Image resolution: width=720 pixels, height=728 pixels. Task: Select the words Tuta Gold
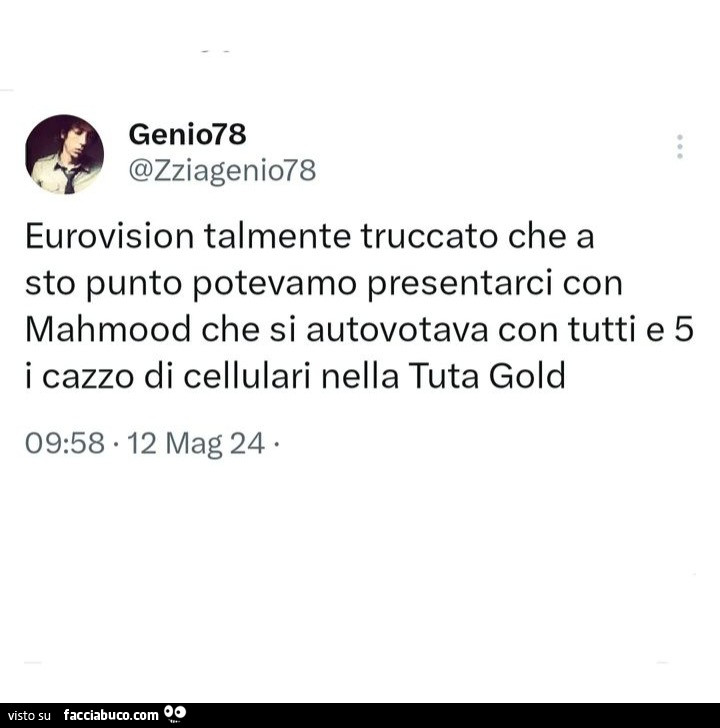[487, 376]
